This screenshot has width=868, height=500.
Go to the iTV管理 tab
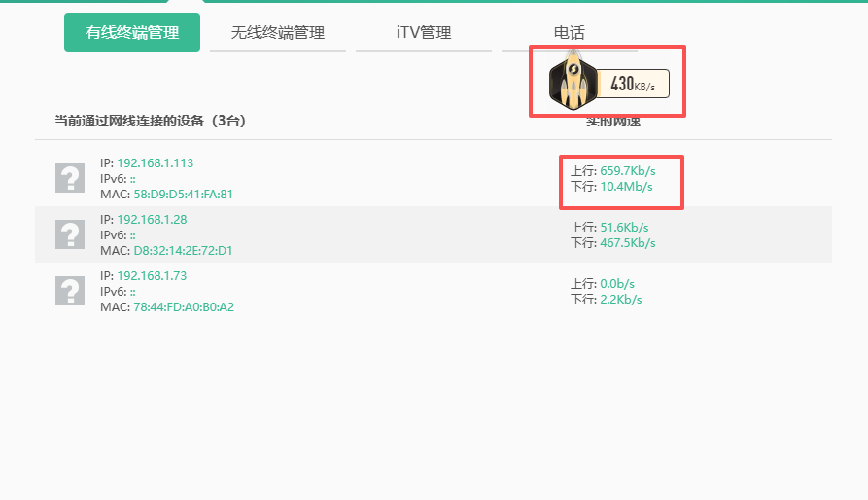click(x=424, y=32)
